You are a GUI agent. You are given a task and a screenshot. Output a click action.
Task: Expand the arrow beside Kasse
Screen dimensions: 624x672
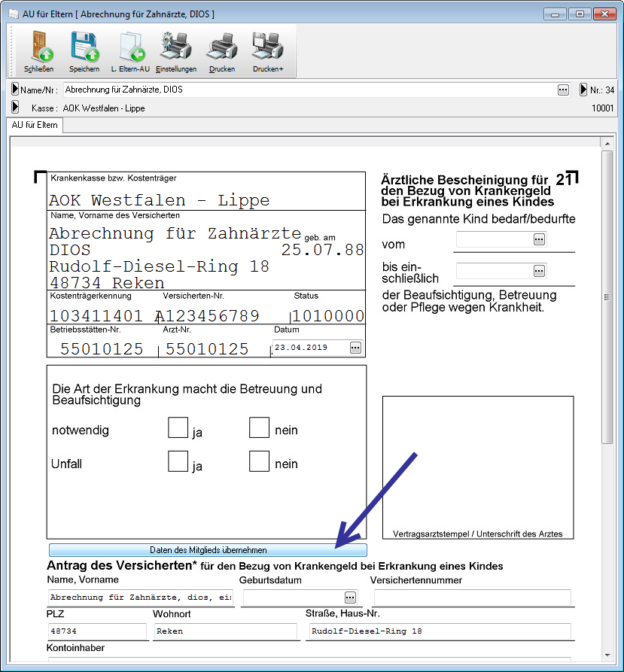(x=15, y=108)
